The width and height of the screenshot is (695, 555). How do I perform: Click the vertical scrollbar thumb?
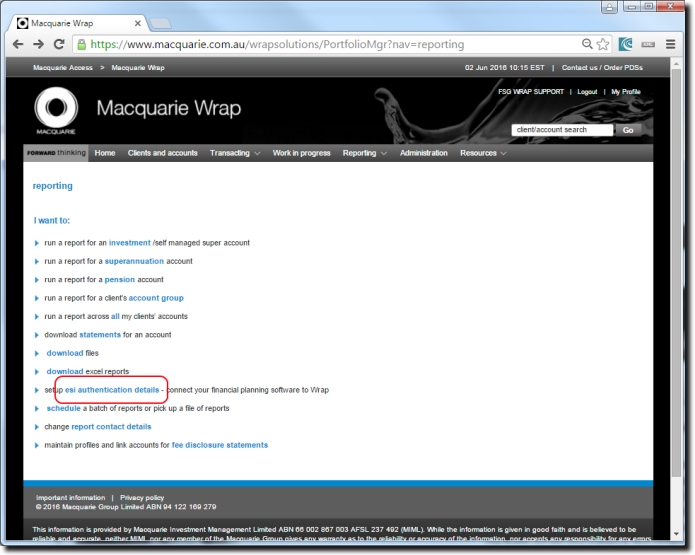(676, 273)
